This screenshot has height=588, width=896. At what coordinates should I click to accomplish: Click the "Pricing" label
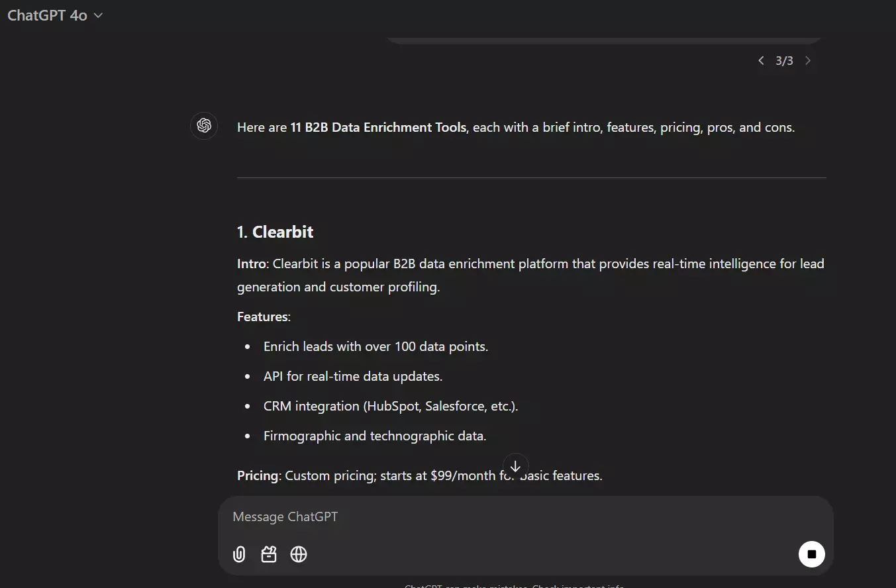257,475
